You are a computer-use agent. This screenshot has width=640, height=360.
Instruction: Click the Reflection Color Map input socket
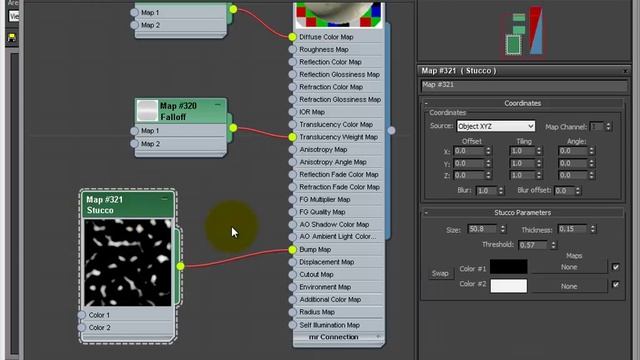(x=292, y=62)
